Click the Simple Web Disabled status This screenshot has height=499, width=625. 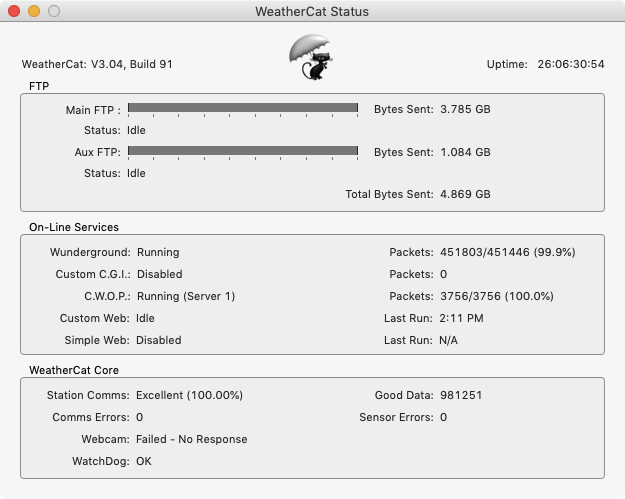pos(159,340)
